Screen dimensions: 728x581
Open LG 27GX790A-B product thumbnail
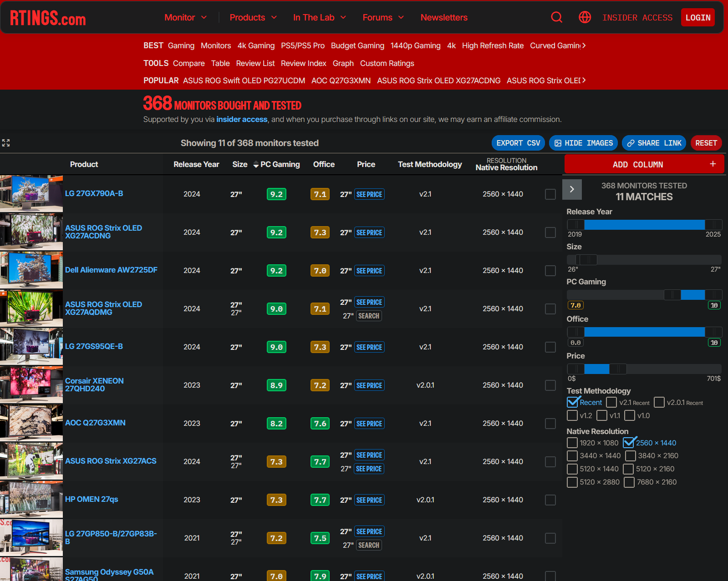[x=31, y=194]
